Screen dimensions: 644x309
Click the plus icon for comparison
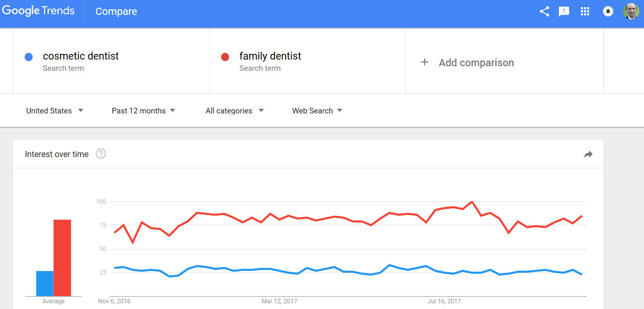pos(425,62)
